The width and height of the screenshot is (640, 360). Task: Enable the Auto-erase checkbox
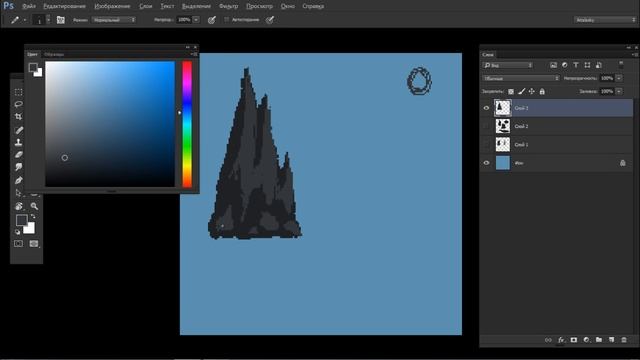(x=227, y=20)
